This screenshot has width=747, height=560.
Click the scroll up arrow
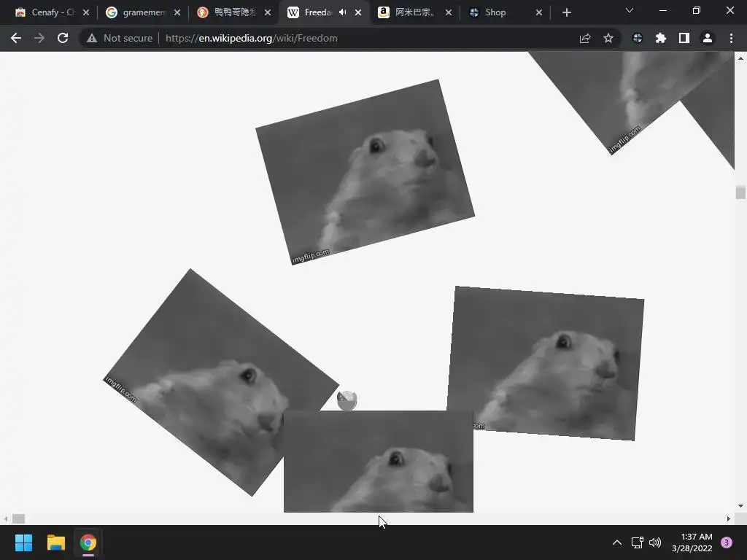(x=740, y=58)
